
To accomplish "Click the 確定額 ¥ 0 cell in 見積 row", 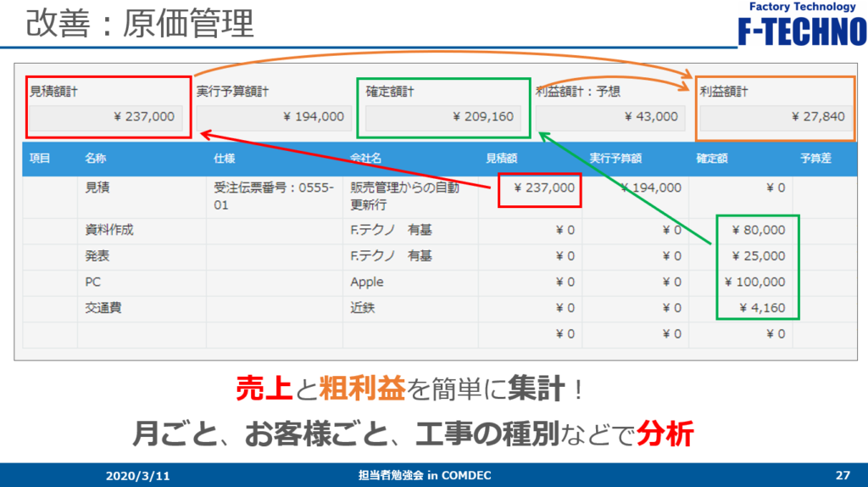I will (x=741, y=197).
